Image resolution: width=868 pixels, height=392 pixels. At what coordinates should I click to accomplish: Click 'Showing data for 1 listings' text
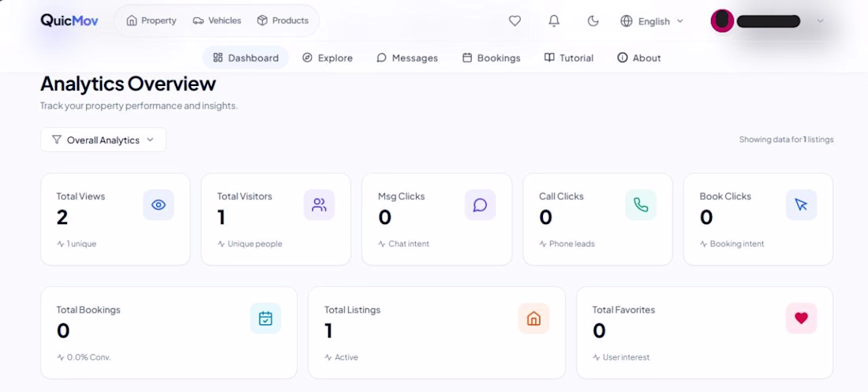[786, 140]
